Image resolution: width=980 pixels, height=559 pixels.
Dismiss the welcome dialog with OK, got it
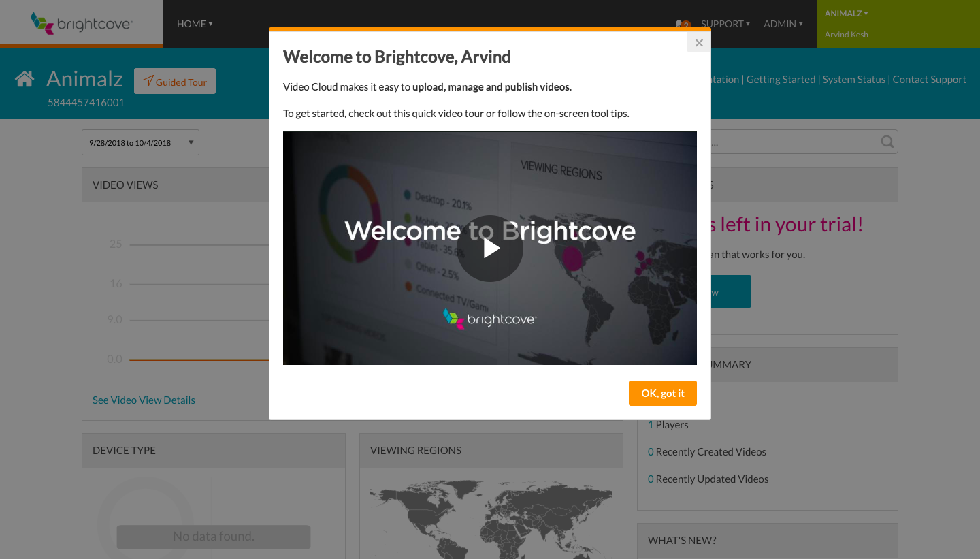click(662, 393)
